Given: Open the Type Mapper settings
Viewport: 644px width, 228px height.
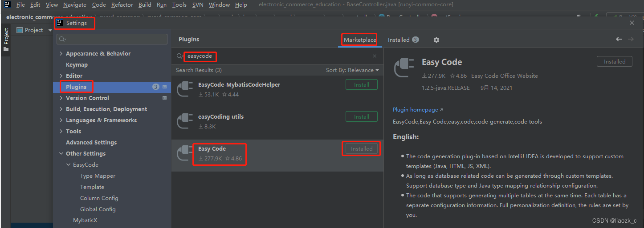Looking at the screenshot, I should pyautogui.click(x=98, y=176).
